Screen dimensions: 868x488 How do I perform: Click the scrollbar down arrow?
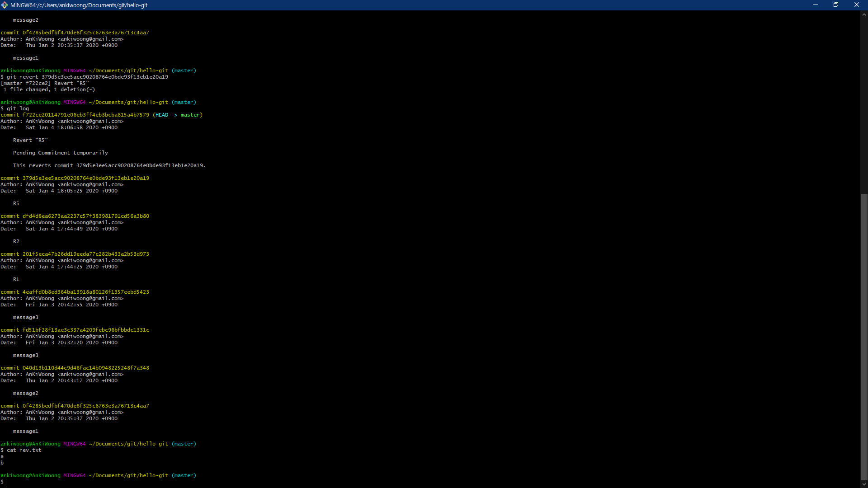(x=864, y=484)
